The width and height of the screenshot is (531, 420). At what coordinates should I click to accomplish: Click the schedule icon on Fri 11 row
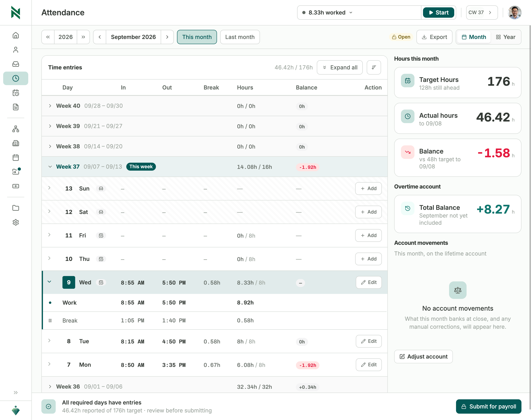(x=101, y=236)
